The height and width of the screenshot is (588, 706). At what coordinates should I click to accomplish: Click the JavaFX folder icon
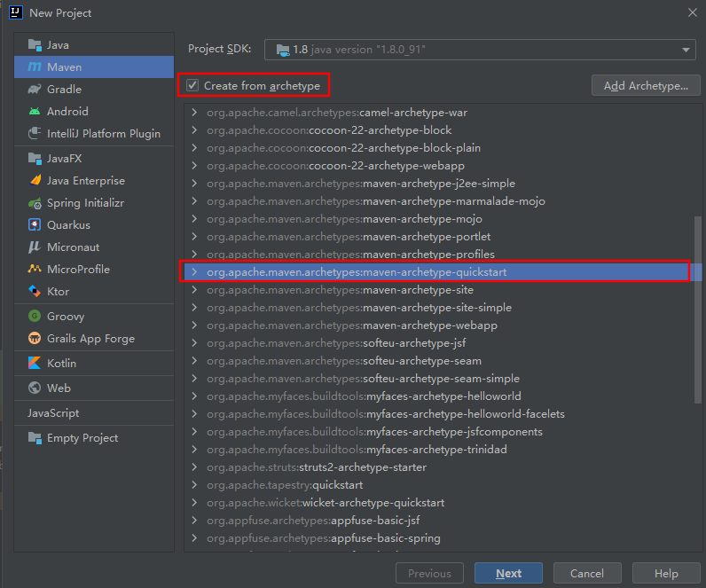coord(35,159)
